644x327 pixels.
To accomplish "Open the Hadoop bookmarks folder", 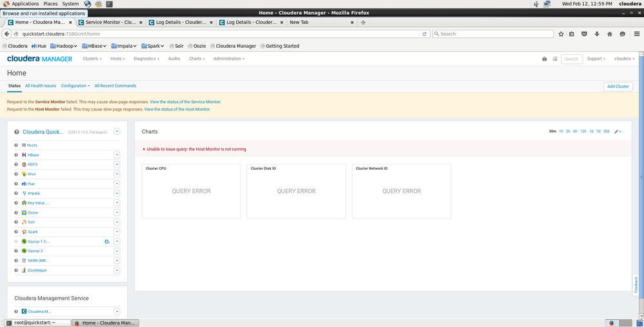I will (x=64, y=46).
